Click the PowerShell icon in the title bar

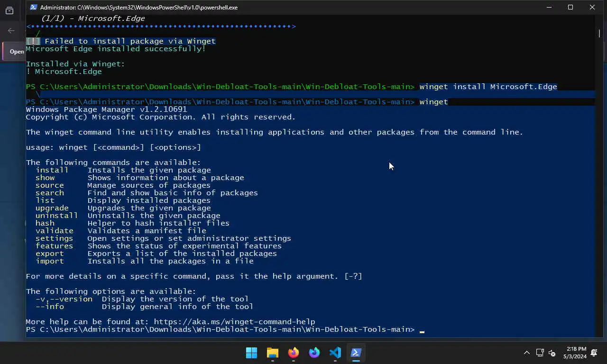[34, 7]
